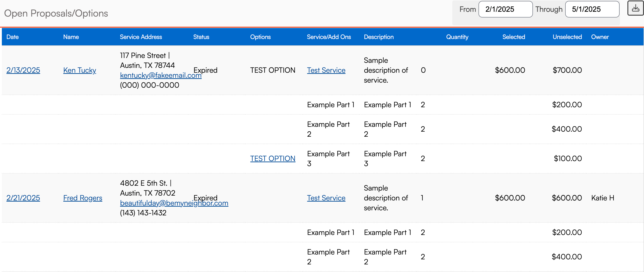Open the 2/21/2025 proposal date link
This screenshot has height=272, width=644.
tap(23, 198)
